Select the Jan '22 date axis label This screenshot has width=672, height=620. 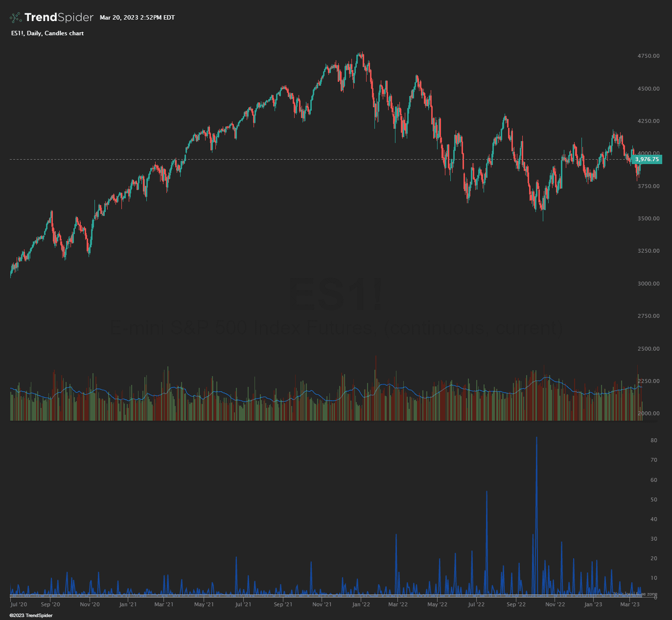click(x=361, y=604)
